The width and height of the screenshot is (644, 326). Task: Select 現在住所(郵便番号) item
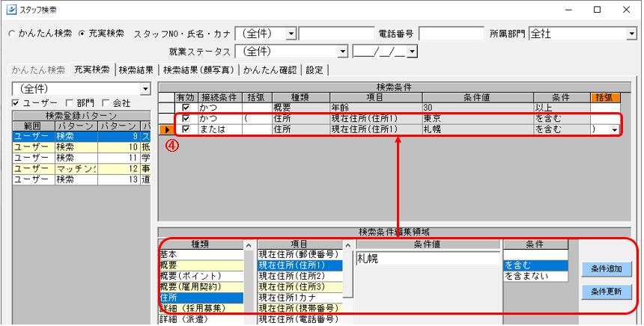300,255
